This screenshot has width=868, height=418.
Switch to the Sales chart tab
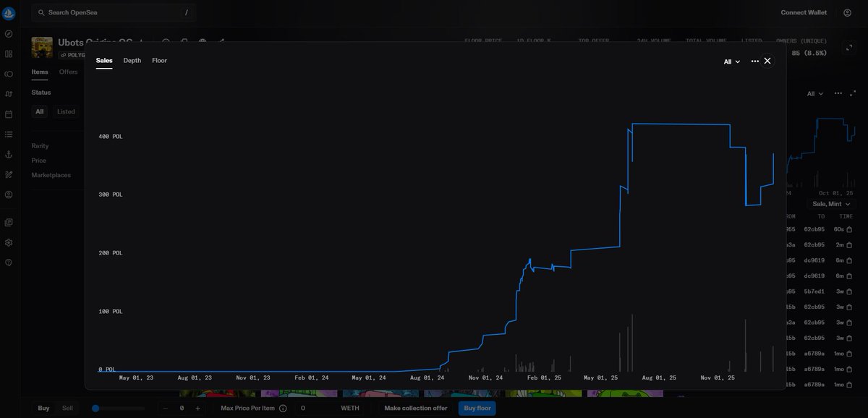pos(104,61)
